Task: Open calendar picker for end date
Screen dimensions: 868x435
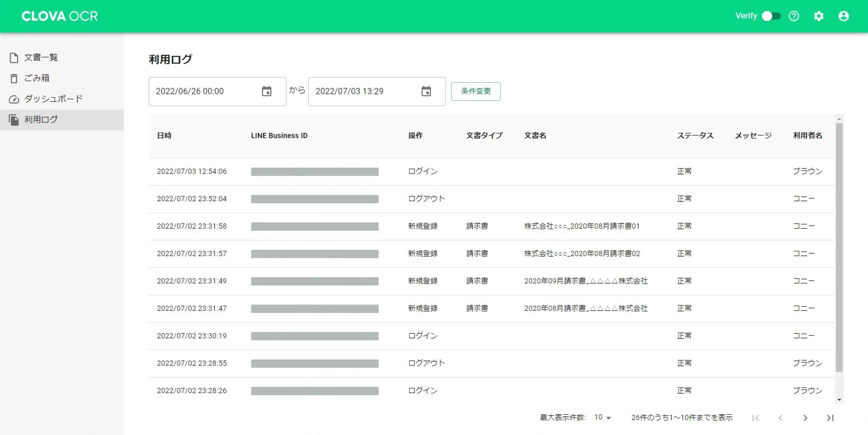Action: (x=426, y=91)
